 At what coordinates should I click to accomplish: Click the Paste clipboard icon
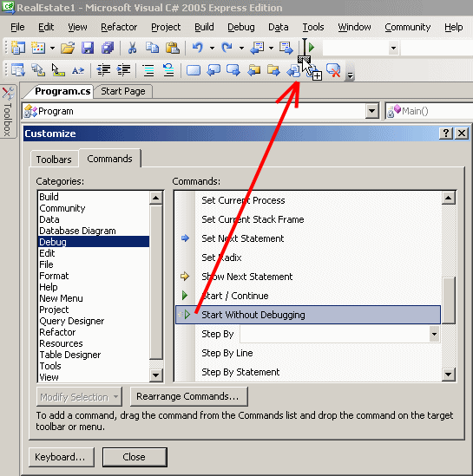(x=173, y=48)
